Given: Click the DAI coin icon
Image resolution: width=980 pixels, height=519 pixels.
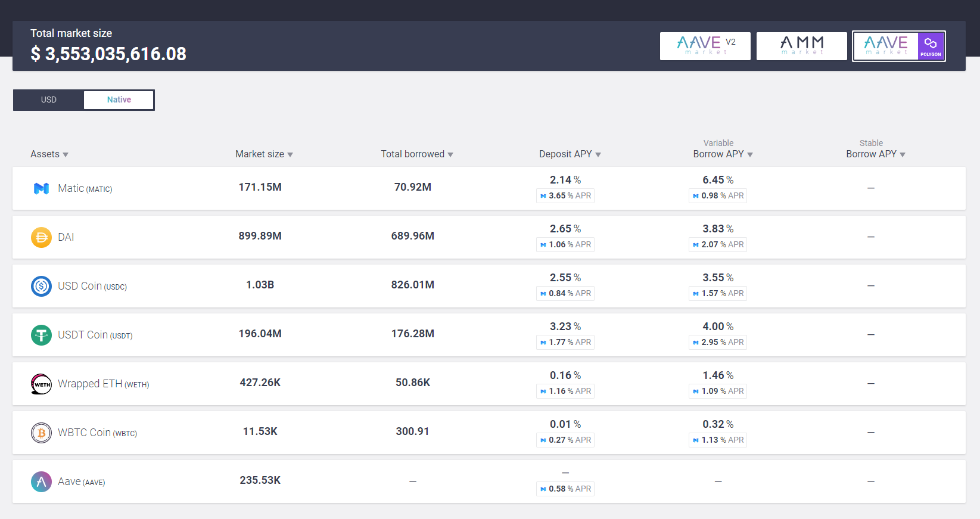Looking at the screenshot, I should pos(41,237).
